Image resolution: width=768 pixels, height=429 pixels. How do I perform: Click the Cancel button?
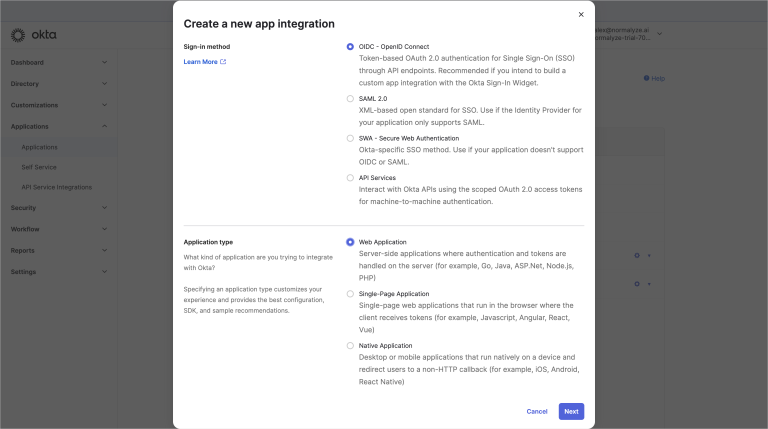[x=537, y=411]
